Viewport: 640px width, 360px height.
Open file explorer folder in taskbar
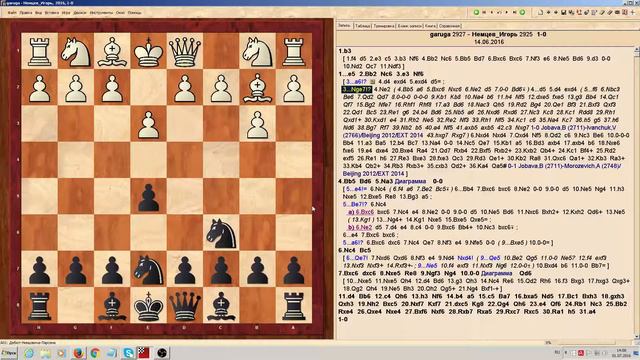[45, 353]
